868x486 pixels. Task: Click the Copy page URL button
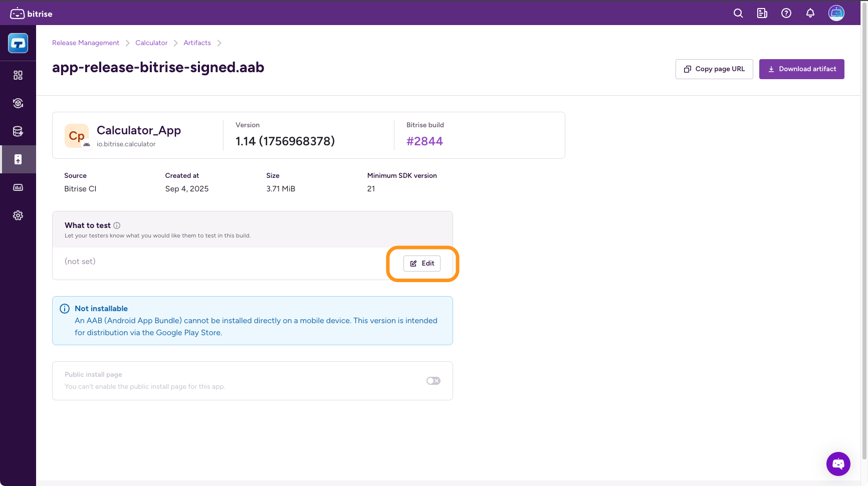(714, 69)
